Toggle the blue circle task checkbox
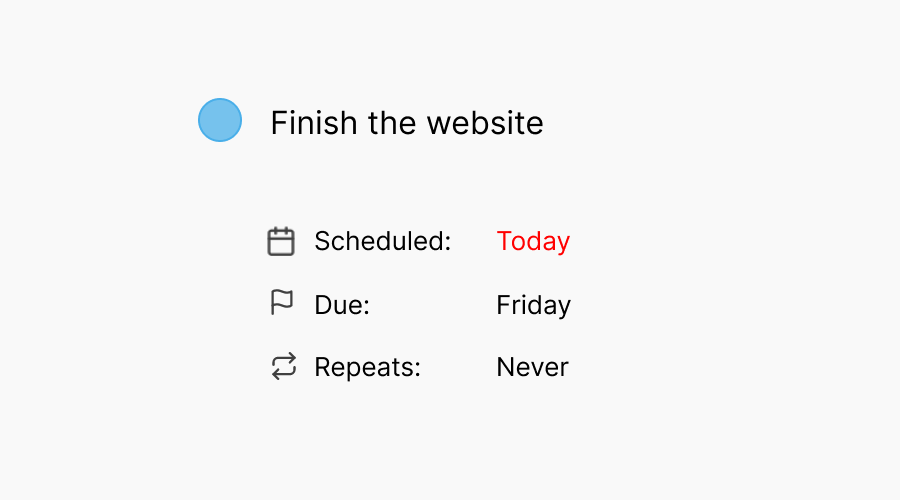 (220, 120)
